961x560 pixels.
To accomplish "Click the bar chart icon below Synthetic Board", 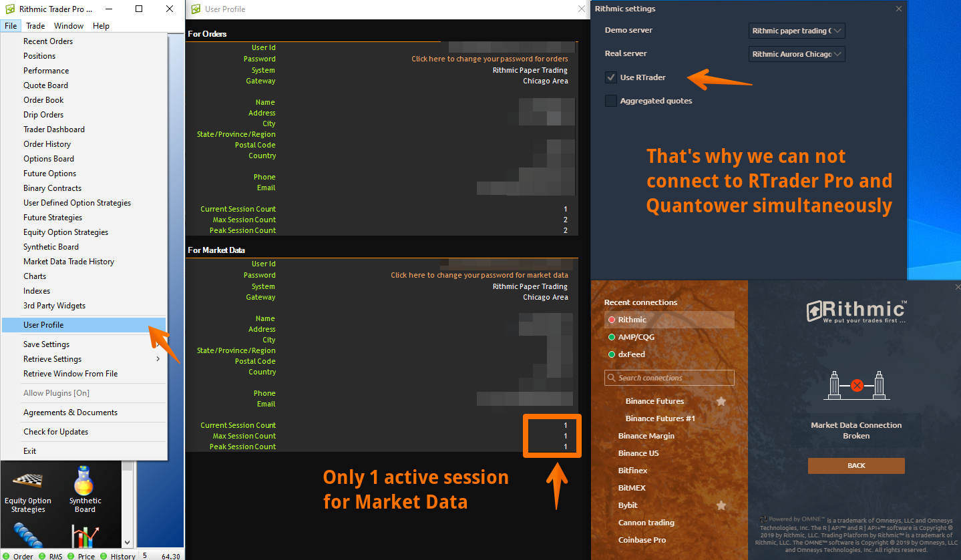I will pos(85,536).
